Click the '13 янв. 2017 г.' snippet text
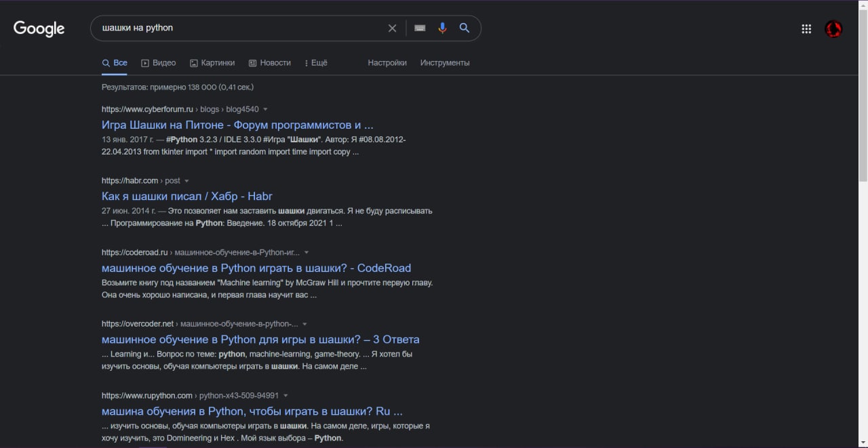 pos(127,139)
